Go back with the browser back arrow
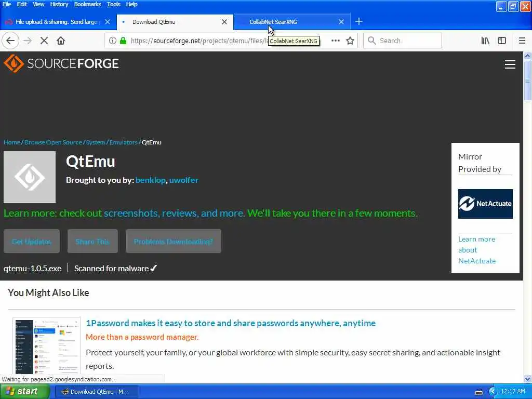The width and height of the screenshot is (532, 399). (x=10, y=41)
